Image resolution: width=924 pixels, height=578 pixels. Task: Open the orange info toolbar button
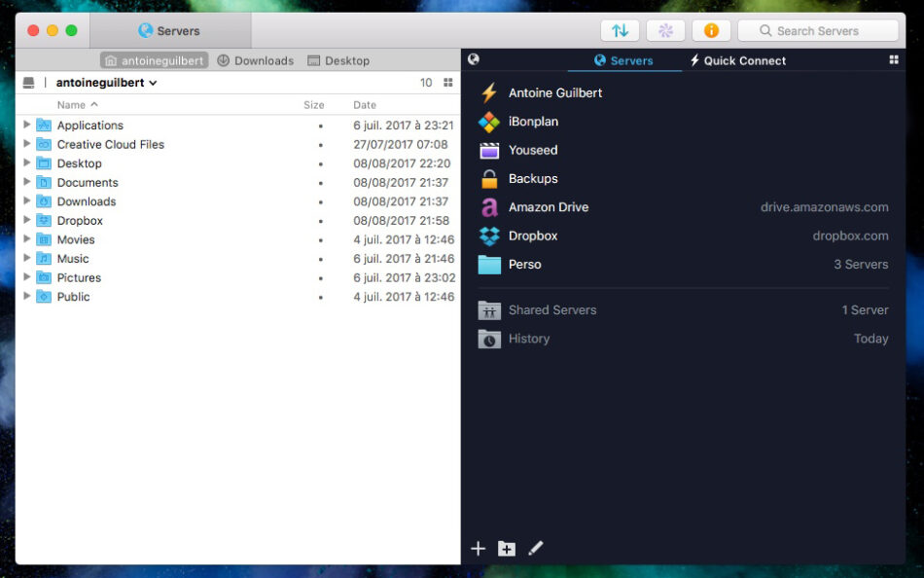pyautogui.click(x=711, y=31)
